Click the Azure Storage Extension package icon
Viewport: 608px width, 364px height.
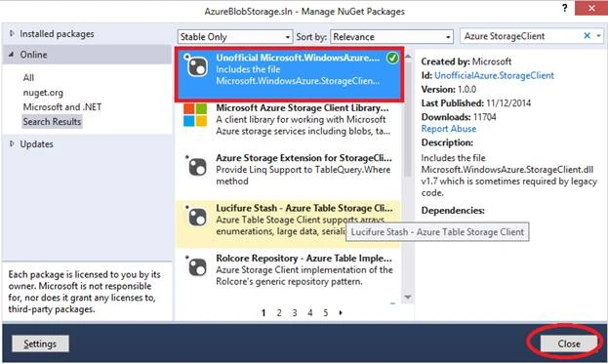pos(196,166)
